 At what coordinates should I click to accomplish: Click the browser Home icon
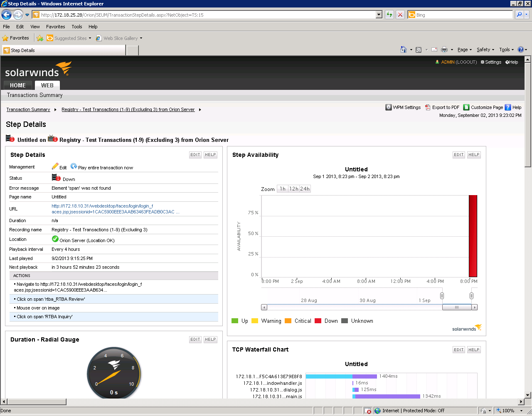point(403,50)
